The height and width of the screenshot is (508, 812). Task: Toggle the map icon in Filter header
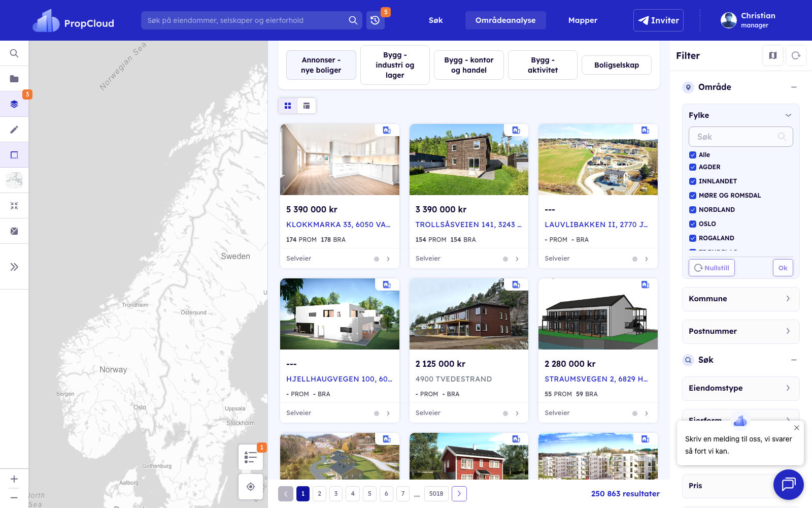tap(773, 55)
